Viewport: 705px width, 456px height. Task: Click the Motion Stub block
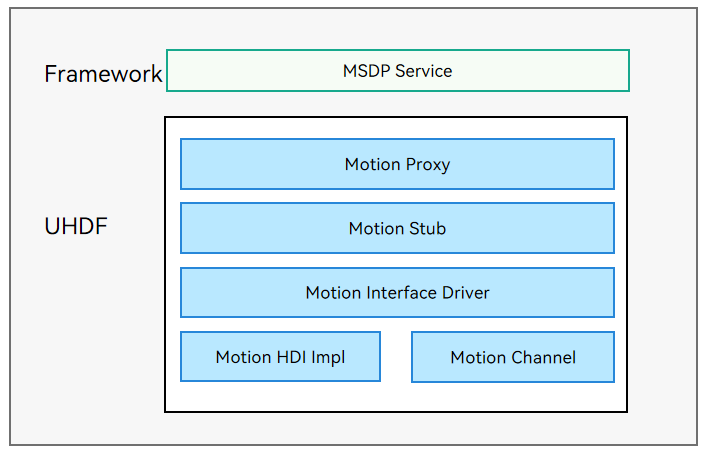tap(397, 228)
